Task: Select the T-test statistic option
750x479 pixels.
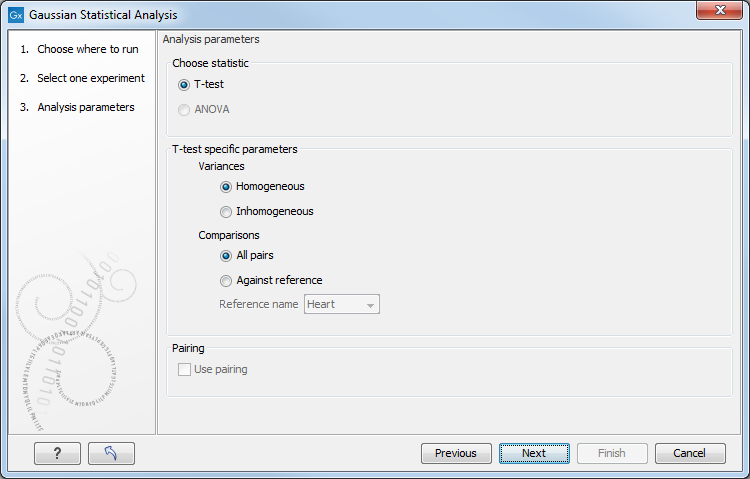Action: tap(184, 85)
